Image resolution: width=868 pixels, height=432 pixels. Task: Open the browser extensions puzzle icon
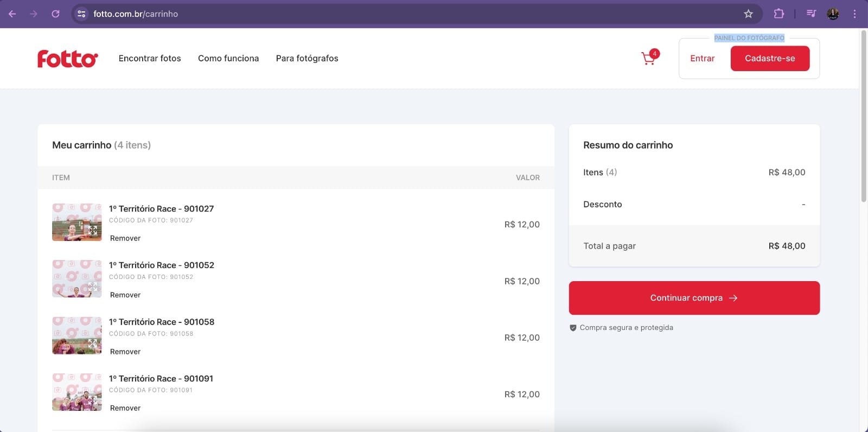tap(778, 14)
